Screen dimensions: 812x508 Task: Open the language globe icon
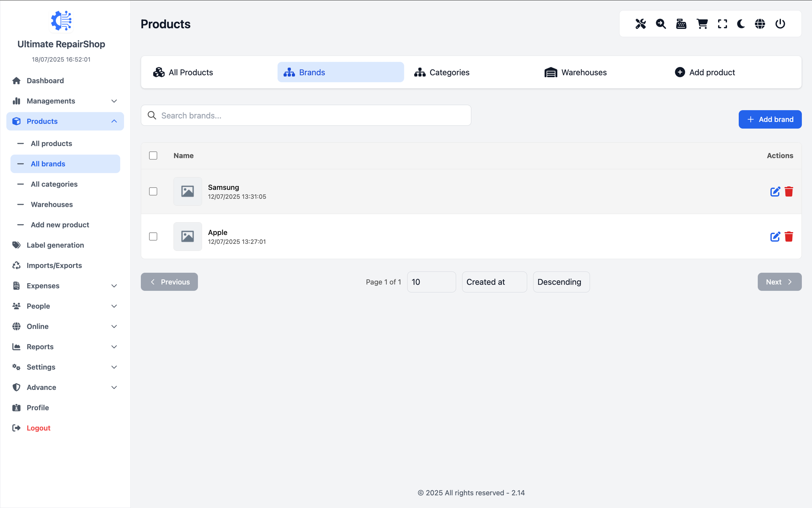(760, 24)
